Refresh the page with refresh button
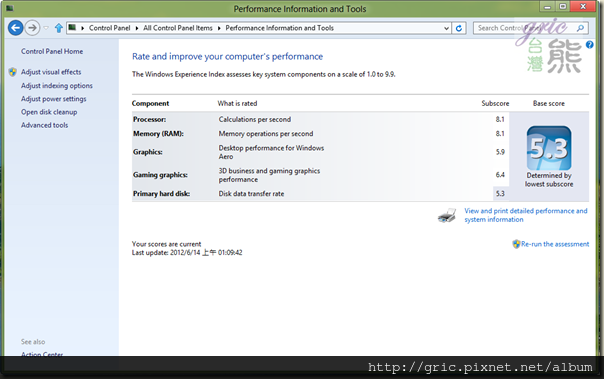604x379 pixels. point(459,28)
